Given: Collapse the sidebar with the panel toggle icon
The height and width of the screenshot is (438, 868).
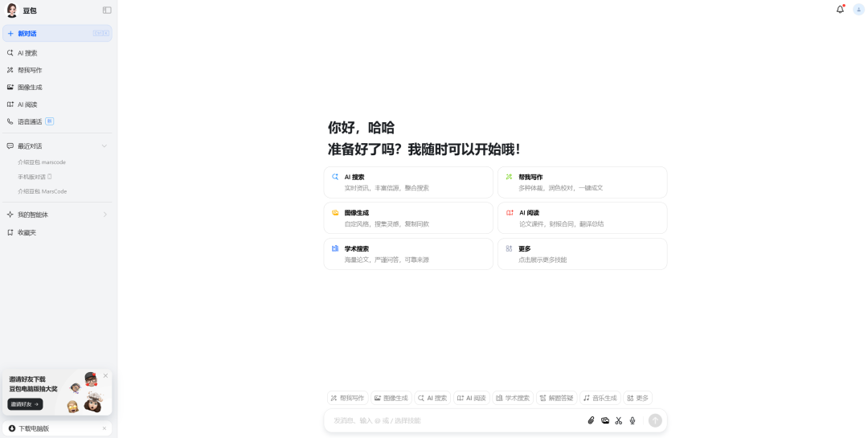Looking at the screenshot, I should [107, 10].
